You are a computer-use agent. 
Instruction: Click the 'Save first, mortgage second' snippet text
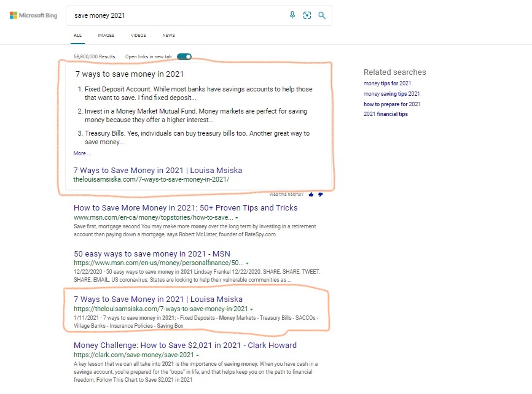point(195,231)
